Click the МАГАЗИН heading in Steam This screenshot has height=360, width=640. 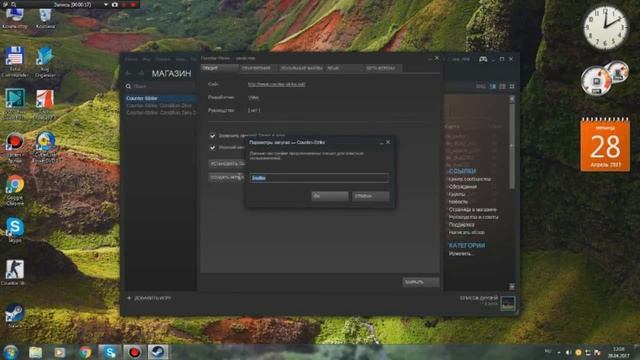coord(171,74)
